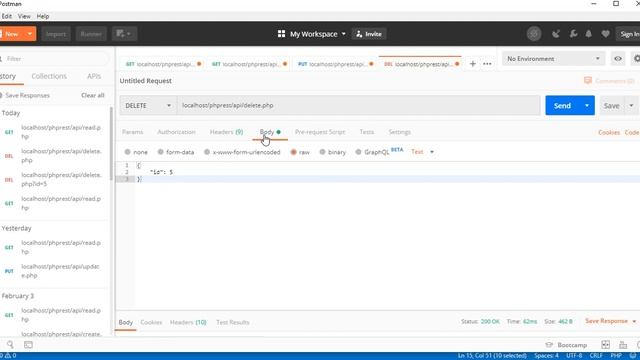Open tab options three-dots menu

click(487, 64)
